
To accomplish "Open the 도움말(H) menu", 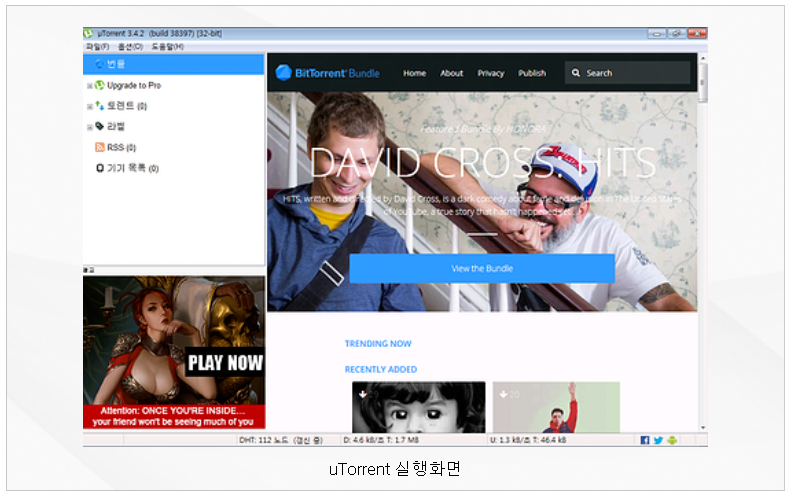I will pyautogui.click(x=167, y=47).
